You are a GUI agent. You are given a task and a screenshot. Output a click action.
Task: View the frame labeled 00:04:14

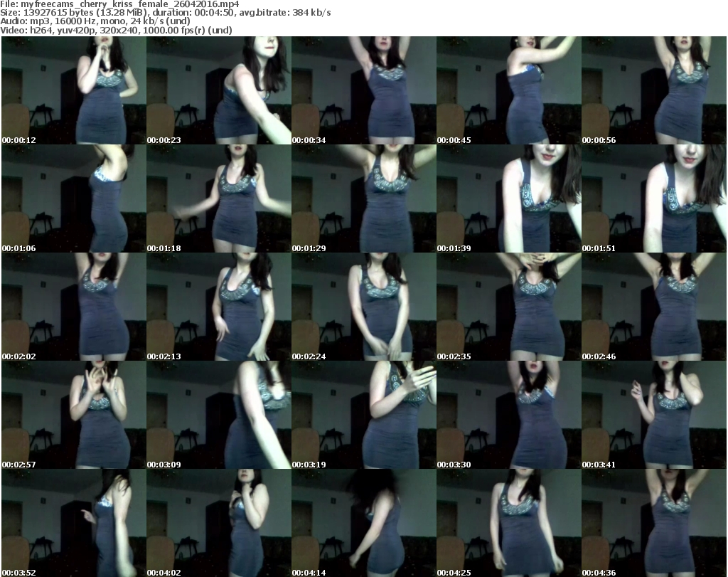(x=364, y=523)
